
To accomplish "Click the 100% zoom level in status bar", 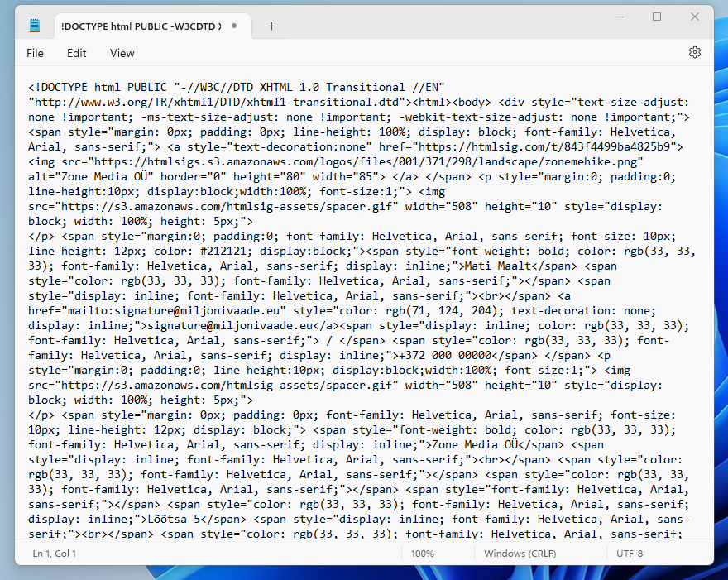I will [422, 553].
